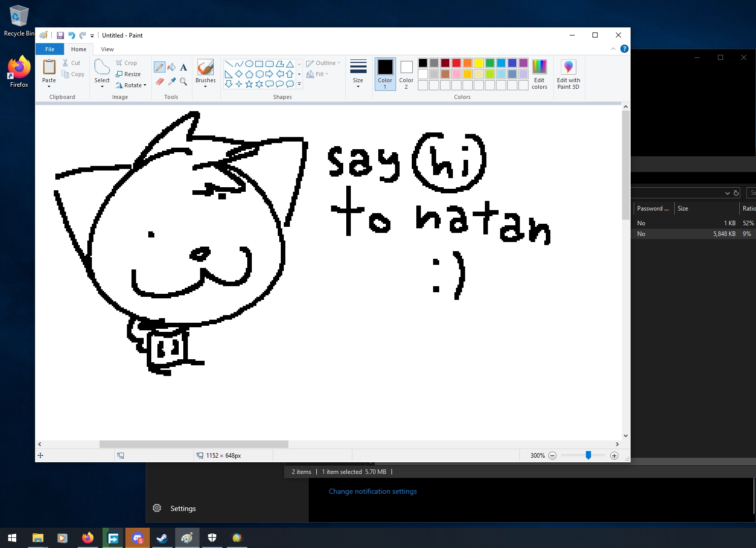Choose the Diamond shape
The height and width of the screenshot is (548, 756).
tap(239, 74)
